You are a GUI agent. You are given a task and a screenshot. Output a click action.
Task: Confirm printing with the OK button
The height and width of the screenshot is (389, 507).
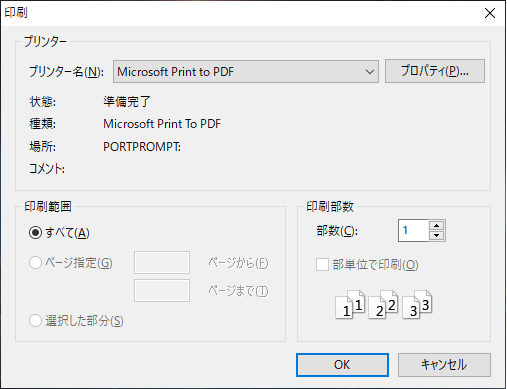pyautogui.click(x=342, y=365)
